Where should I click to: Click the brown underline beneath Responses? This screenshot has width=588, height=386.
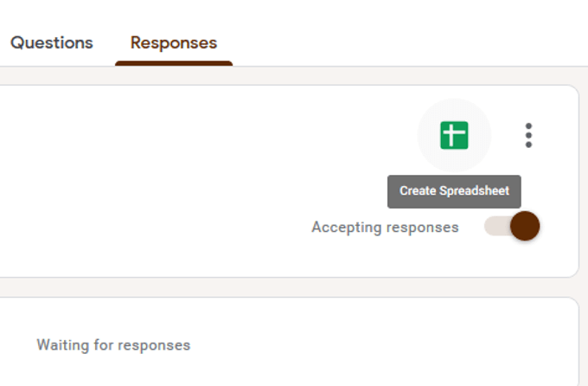(x=174, y=63)
